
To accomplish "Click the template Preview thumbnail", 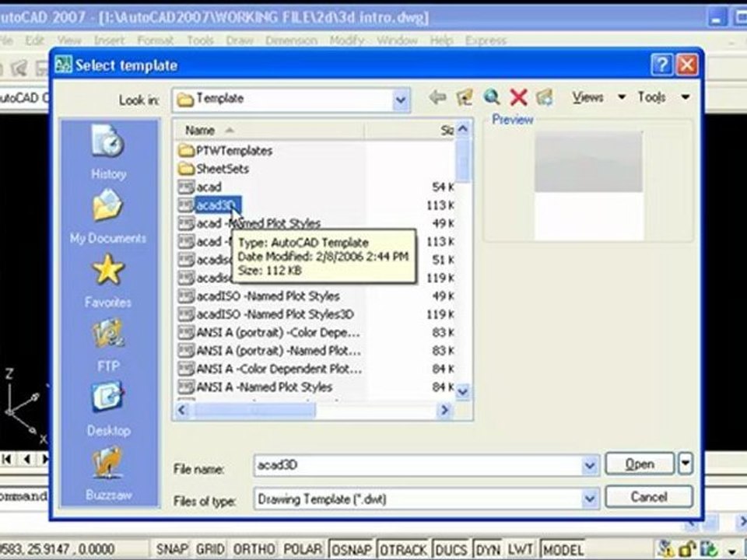I will (x=588, y=186).
